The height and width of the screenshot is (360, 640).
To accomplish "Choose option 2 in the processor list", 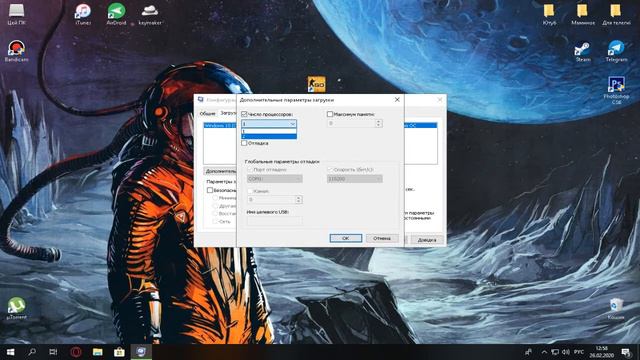I will coord(269,136).
